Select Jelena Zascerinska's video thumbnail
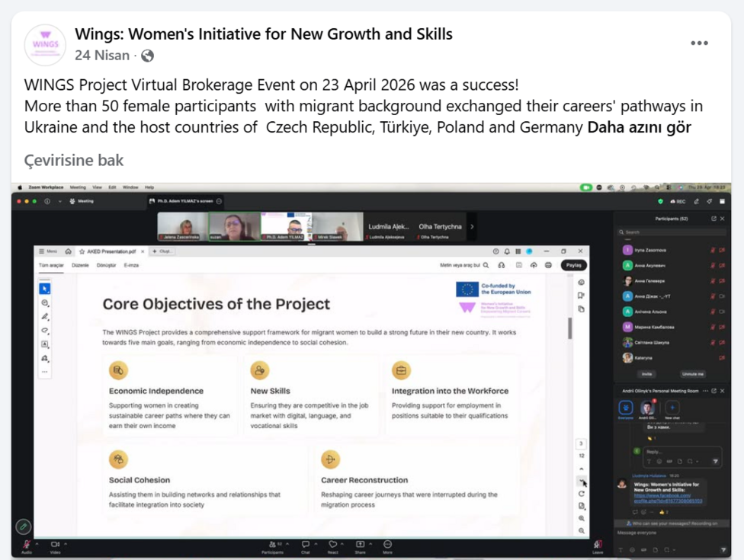The height and width of the screenshot is (560, 744). 183,226
